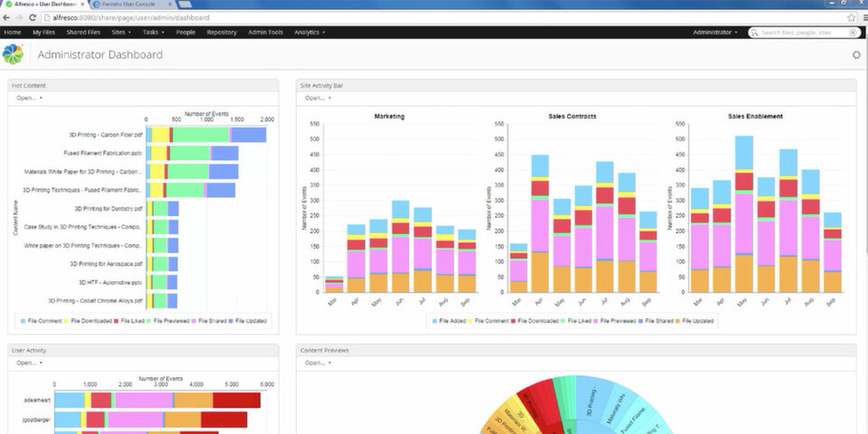Click the Administrator Dashboard title
The height and width of the screenshot is (434, 868).
pos(100,55)
